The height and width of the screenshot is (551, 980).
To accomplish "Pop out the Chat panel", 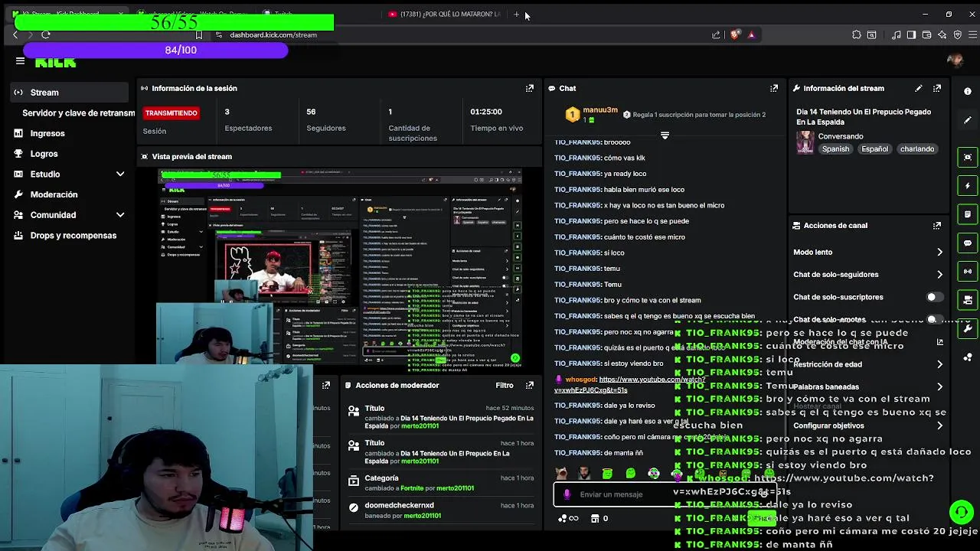I will tap(774, 88).
